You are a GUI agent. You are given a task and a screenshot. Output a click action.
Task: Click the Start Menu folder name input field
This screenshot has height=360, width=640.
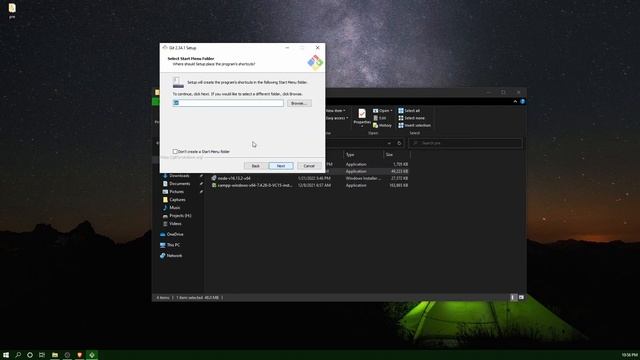pyautogui.click(x=228, y=103)
